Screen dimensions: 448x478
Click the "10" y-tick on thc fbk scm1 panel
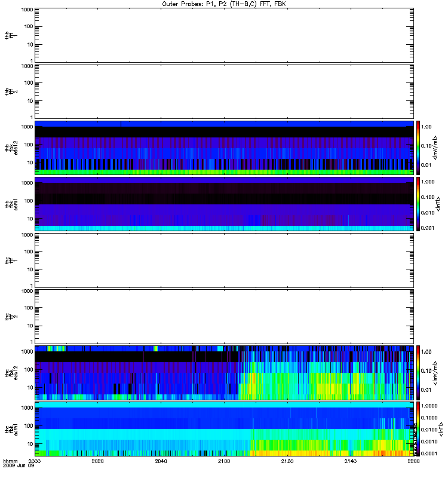[30, 444]
